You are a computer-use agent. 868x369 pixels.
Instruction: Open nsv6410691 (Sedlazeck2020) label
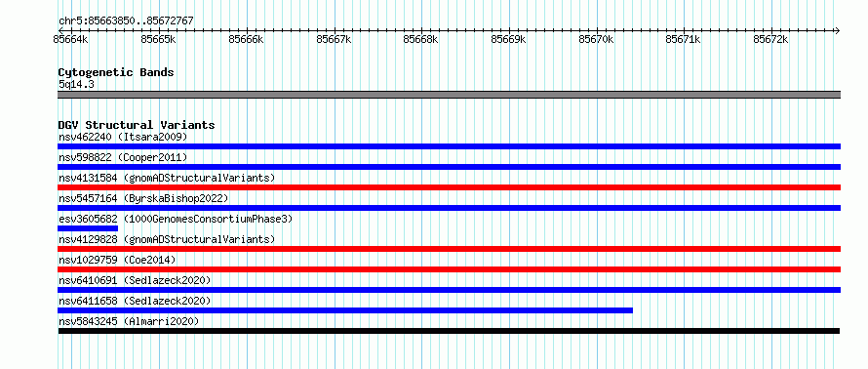click(135, 280)
